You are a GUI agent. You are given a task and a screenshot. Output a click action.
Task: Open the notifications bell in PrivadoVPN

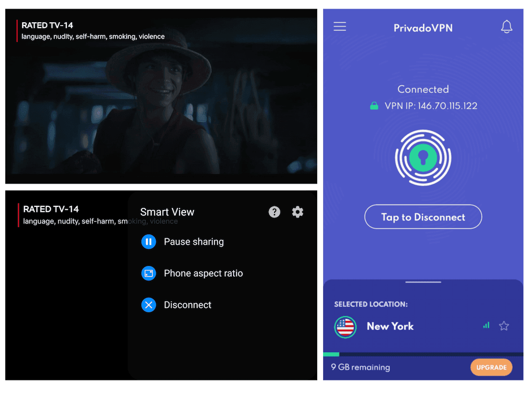[x=506, y=27]
